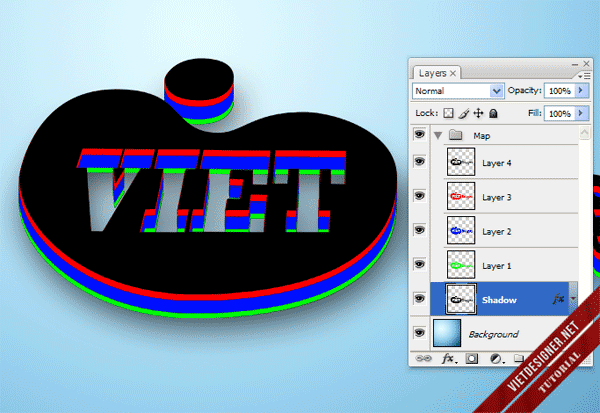Open new adjustment layer half-circle icon
600x413 pixels.
coord(496,359)
